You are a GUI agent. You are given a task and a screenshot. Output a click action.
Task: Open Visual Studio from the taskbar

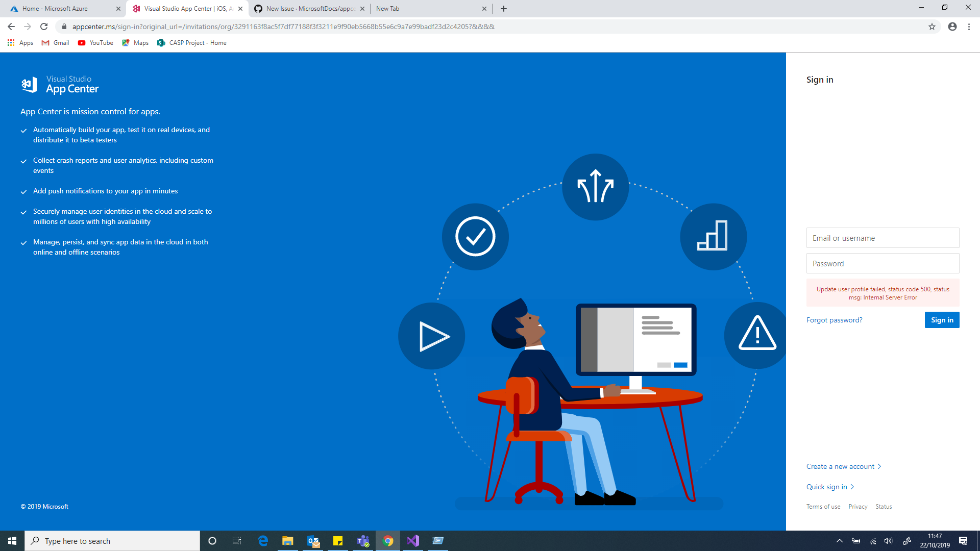click(x=413, y=541)
